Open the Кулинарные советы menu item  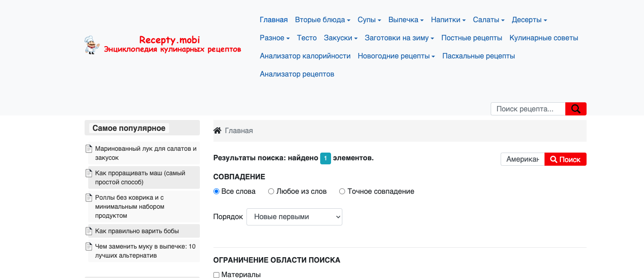tap(544, 38)
